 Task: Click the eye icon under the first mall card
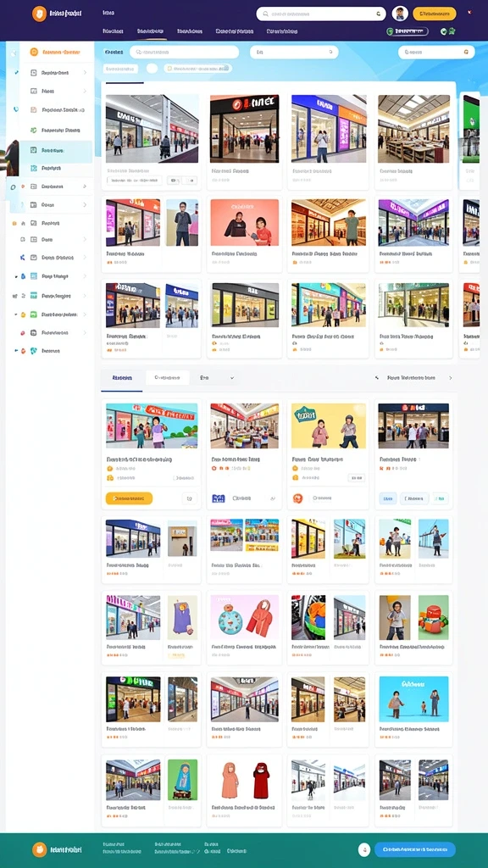pyautogui.click(x=175, y=181)
